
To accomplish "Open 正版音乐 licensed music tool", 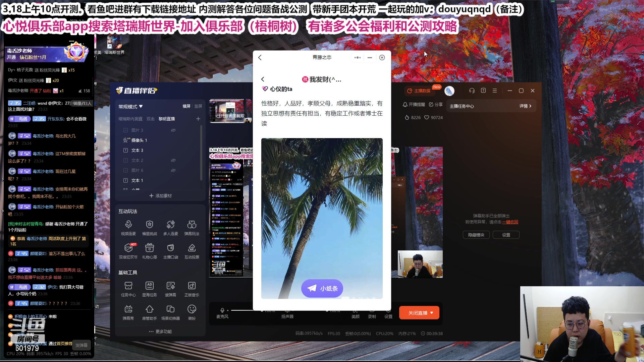I will pyautogui.click(x=192, y=289).
